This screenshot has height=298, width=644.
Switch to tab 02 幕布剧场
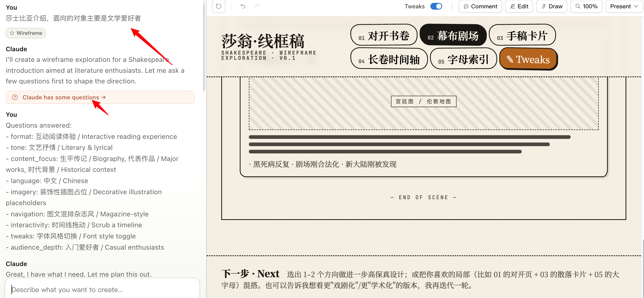click(453, 35)
